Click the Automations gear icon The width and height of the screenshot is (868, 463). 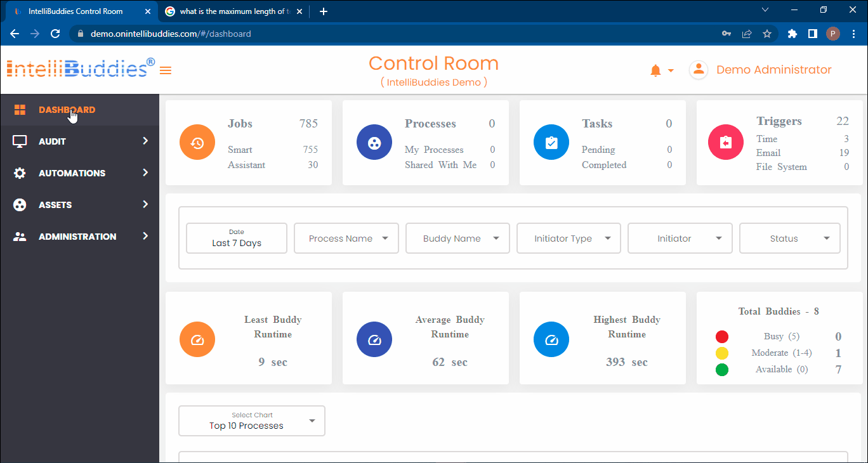[x=20, y=173]
